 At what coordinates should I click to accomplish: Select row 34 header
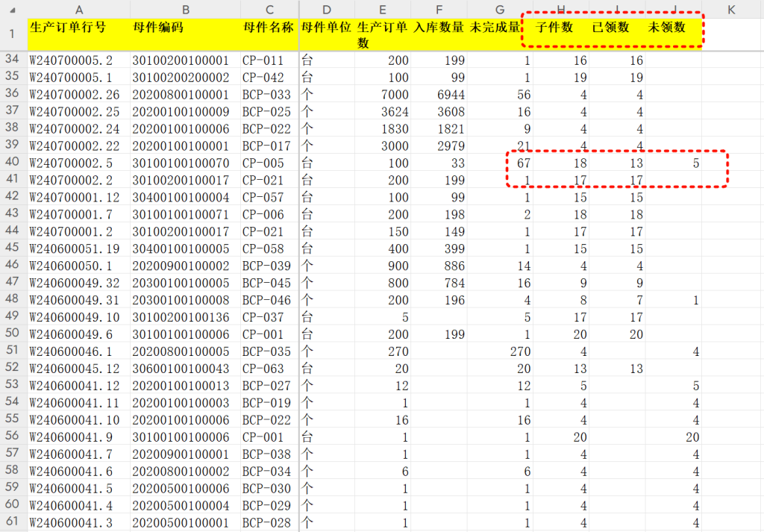tap(12, 59)
